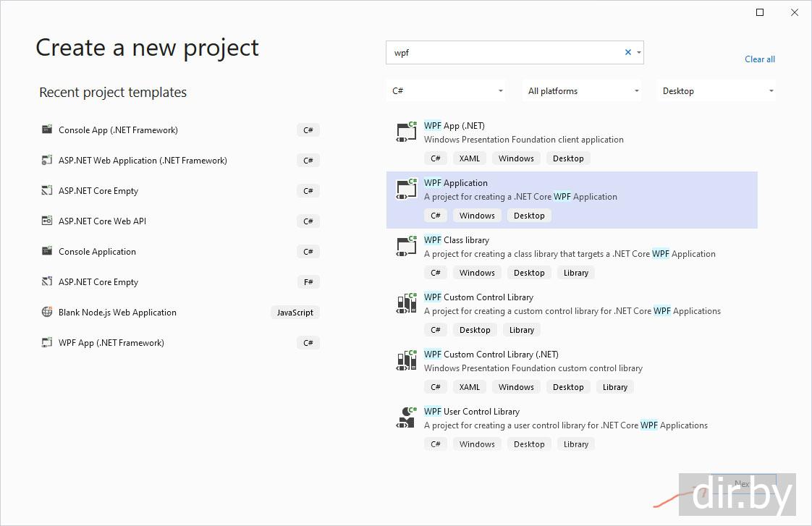Click the WPF App (.NET) template icon
The height and width of the screenshot is (526, 812).
407,131
